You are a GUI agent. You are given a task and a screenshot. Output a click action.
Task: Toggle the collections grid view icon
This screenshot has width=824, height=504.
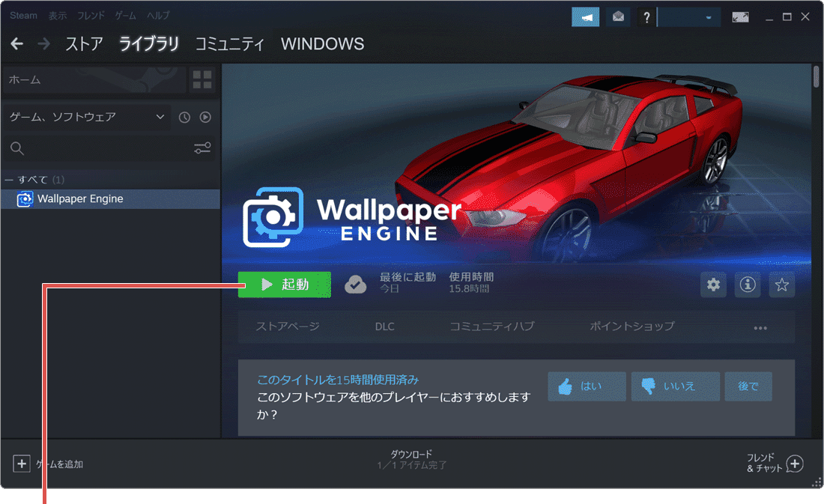pos(202,80)
